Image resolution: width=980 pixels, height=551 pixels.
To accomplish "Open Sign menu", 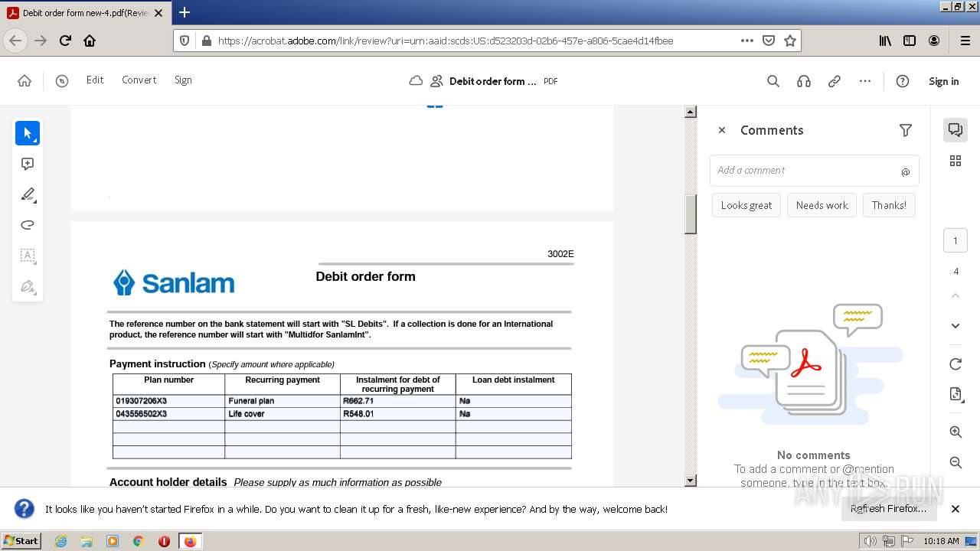I will tap(183, 80).
